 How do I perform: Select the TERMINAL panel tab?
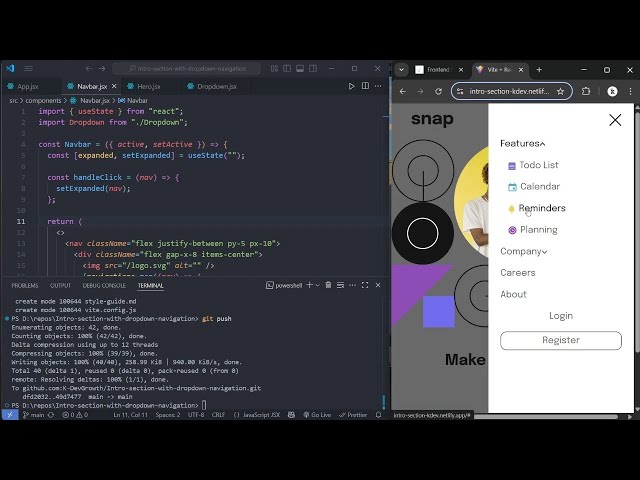coord(151,285)
